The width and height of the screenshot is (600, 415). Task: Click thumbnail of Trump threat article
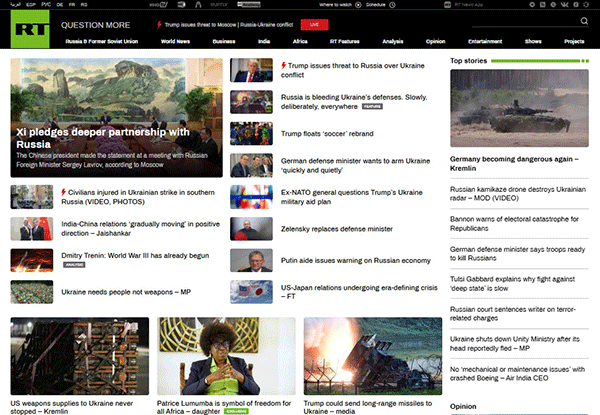coord(251,70)
